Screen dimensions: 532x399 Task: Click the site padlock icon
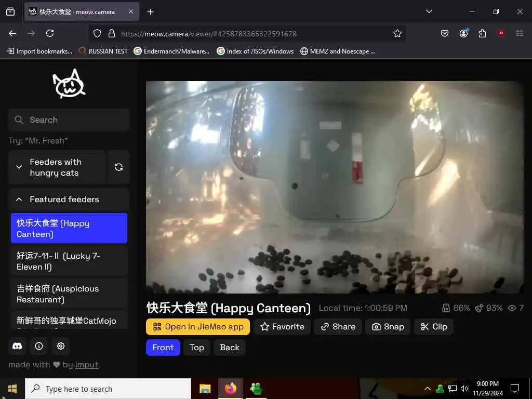112,33
